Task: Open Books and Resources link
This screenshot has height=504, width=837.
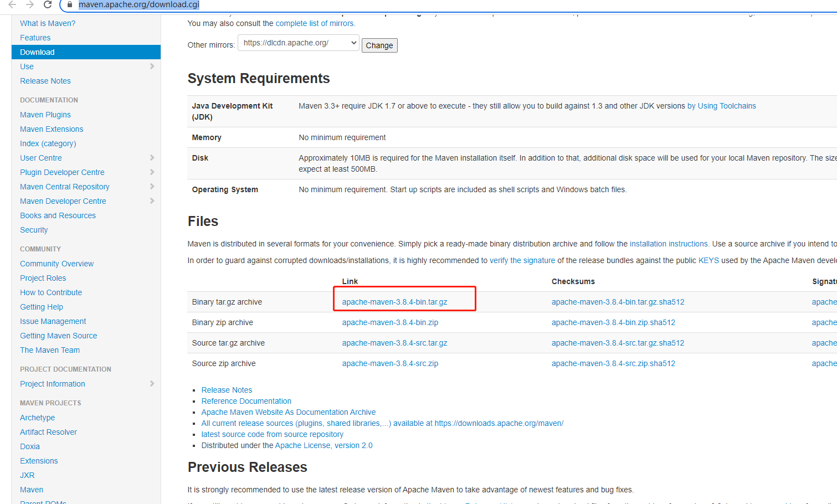Action: [x=58, y=215]
